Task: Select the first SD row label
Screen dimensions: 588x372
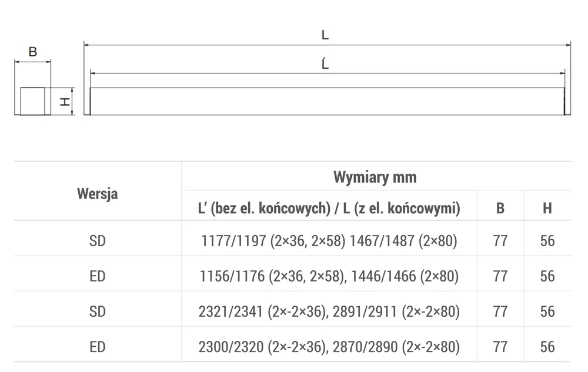Action: click(x=98, y=240)
